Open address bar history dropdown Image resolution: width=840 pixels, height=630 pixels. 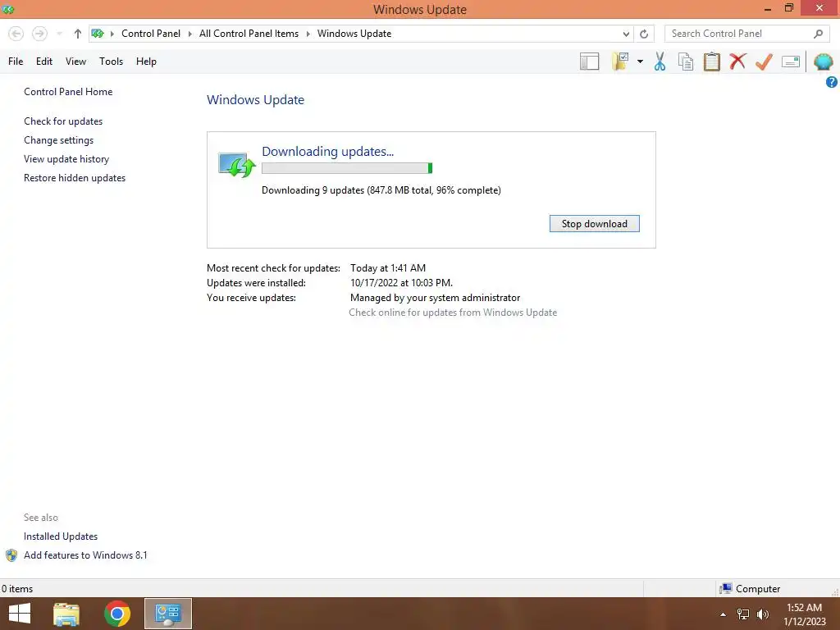tap(626, 34)
